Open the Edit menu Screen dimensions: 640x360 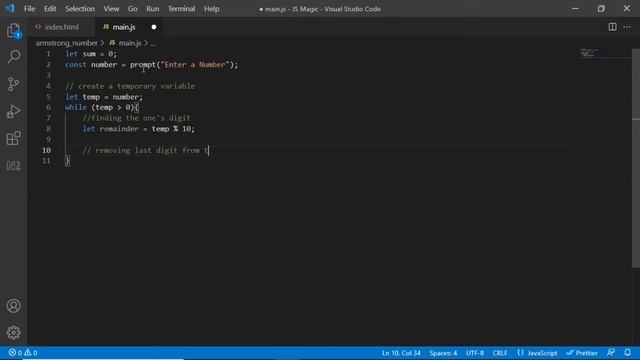point(50,9)
